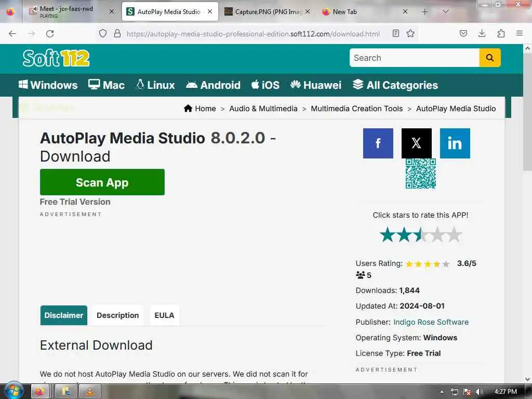Open the Windows category
532x399 pixels.
pos(48,85)
